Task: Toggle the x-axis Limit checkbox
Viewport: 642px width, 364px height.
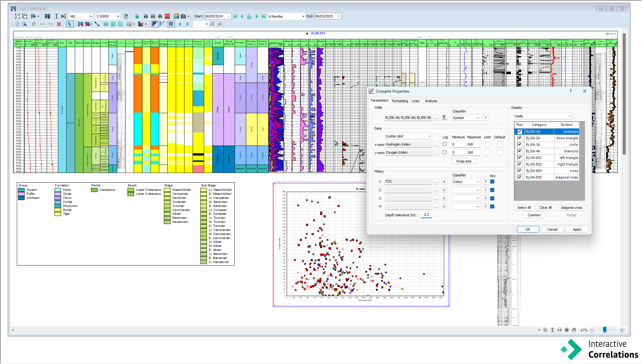Action: tap(487, 145)
